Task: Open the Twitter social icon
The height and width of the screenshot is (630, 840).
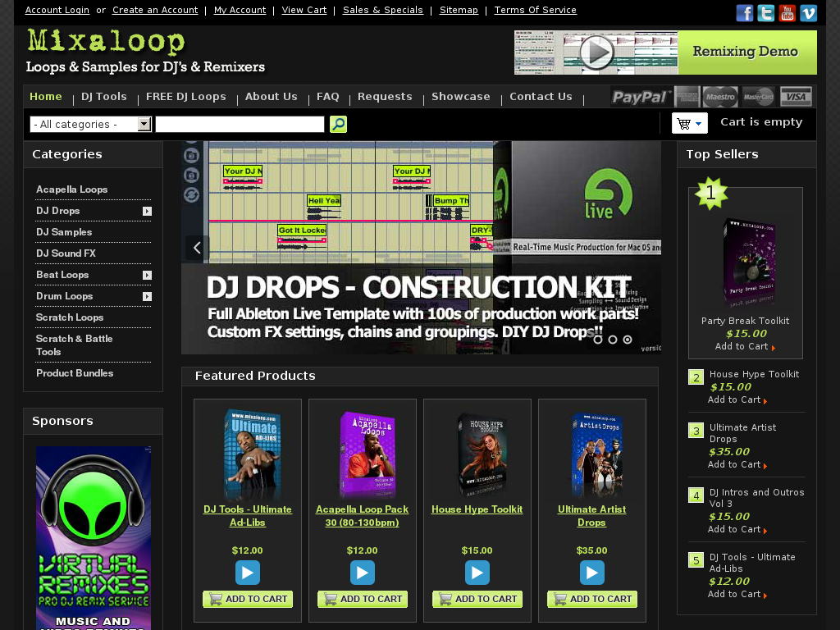Action: 766,12
